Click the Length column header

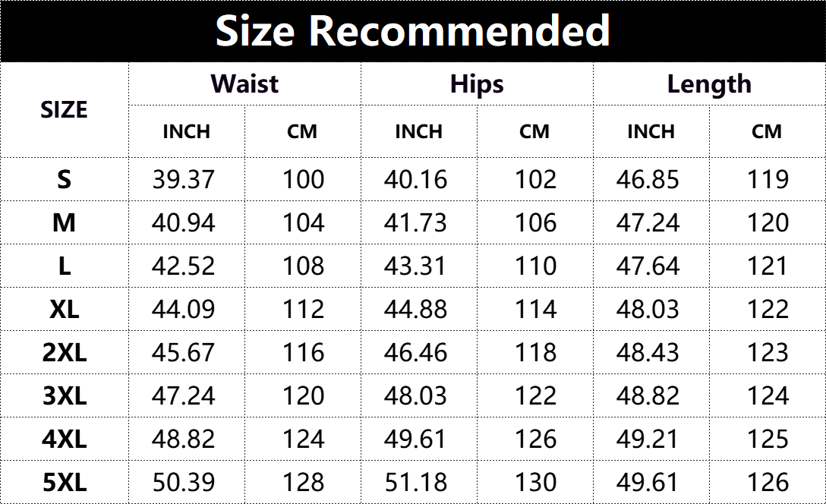click(x=709, y=84)
